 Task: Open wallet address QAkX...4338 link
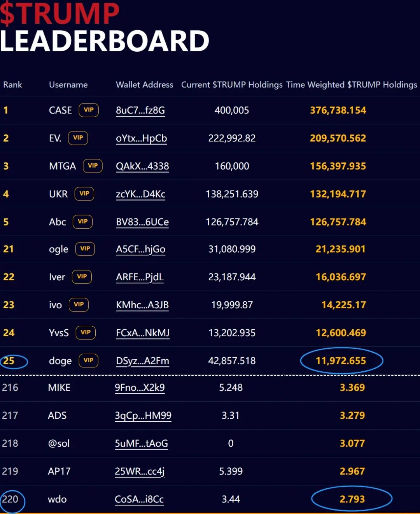click(x=142, y=166)
